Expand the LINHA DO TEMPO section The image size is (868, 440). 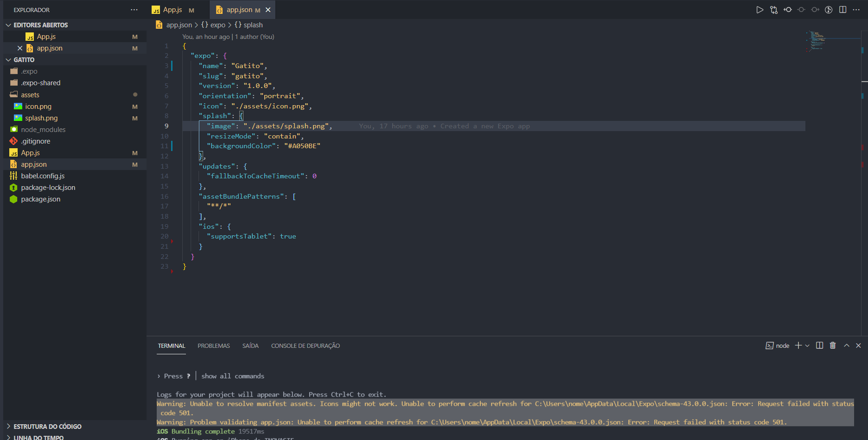[75, 437]
